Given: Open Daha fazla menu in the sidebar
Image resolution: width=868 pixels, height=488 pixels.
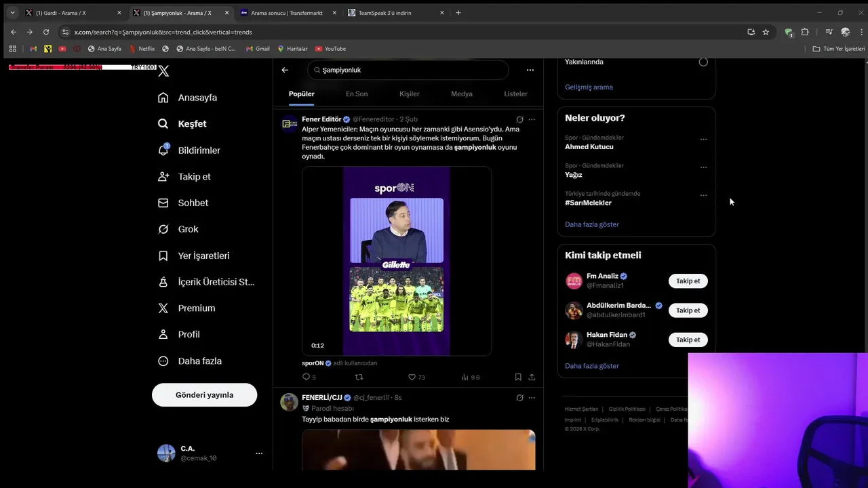Looking at the screenshot, I should (x=189, y=361).
